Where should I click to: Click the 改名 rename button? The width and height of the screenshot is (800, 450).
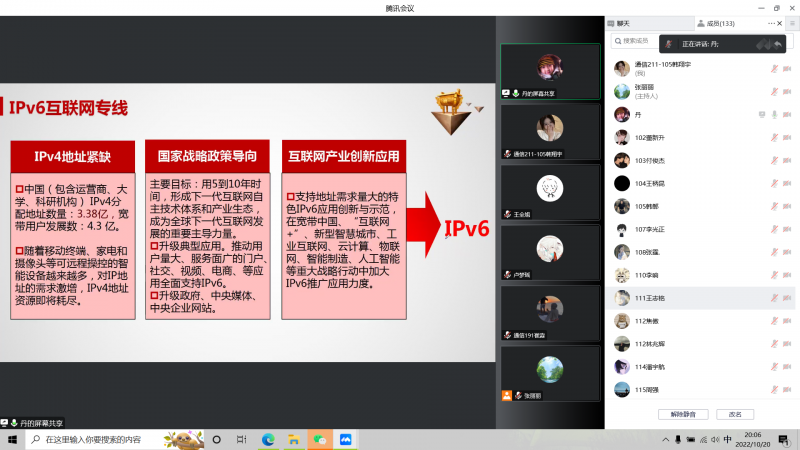[735, 414]
